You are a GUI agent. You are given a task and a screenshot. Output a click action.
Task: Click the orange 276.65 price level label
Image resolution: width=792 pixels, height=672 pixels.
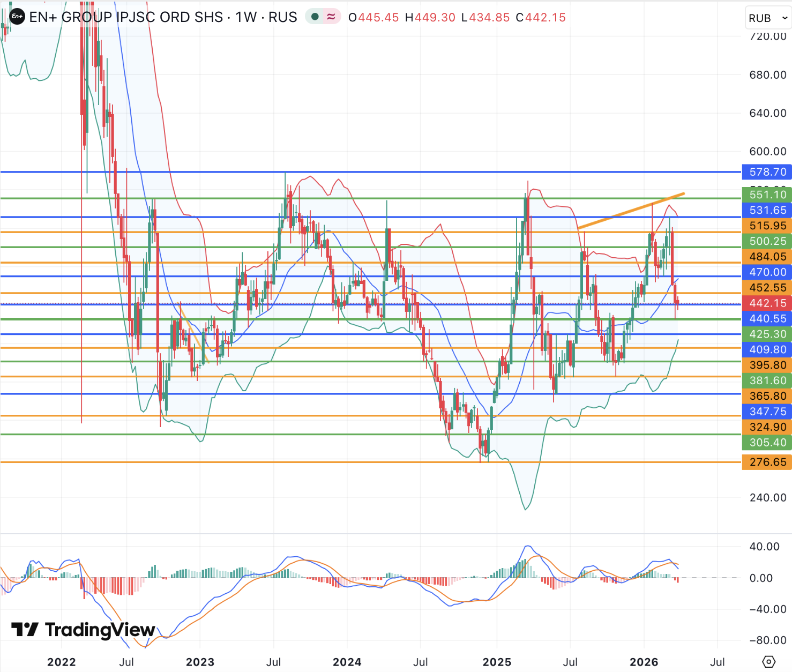[767, 462]
